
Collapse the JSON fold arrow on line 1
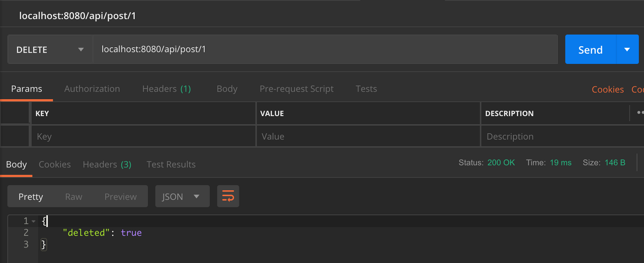[33, 221]
